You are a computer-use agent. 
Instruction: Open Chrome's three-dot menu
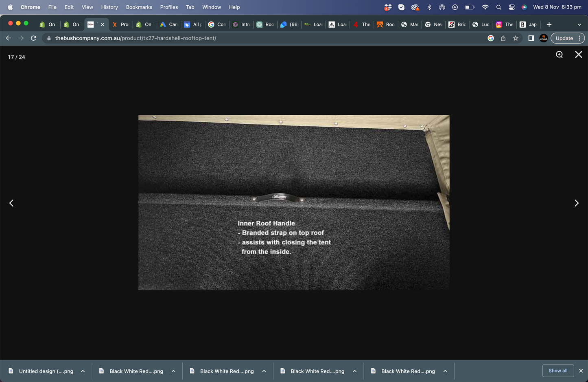(x=579, y=38)
